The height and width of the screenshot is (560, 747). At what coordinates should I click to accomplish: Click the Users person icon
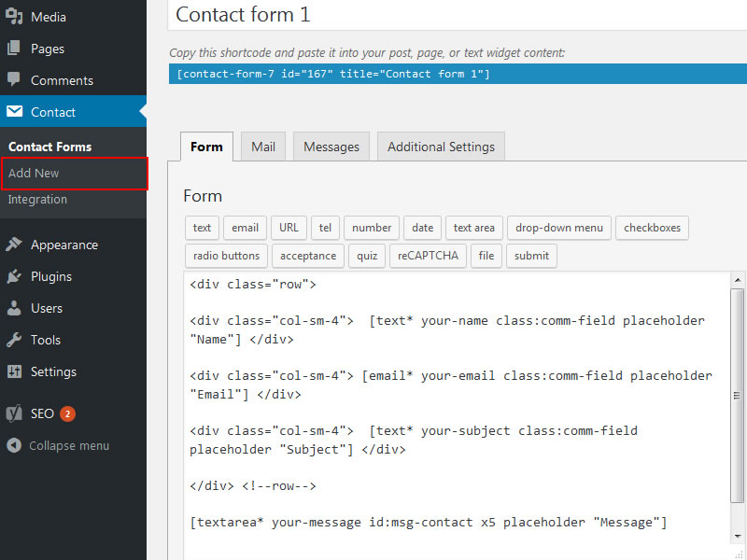(x=14, y=308)
